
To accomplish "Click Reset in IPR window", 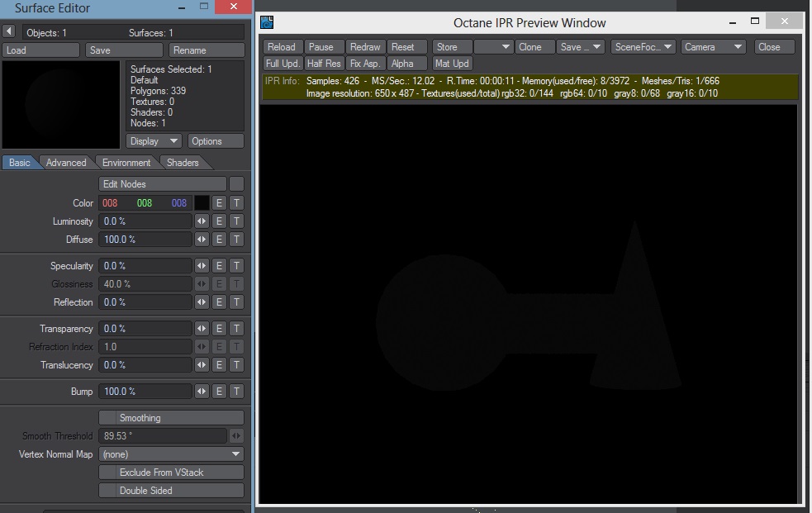I will [x=407, y=46].
